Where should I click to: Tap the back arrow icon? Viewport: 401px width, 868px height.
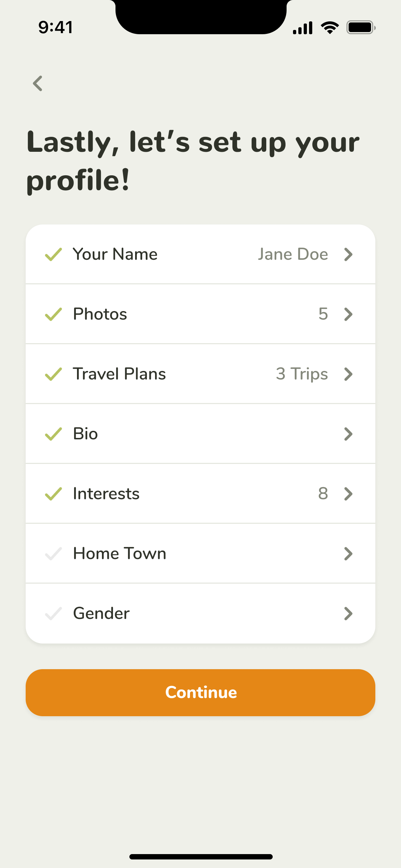point(38,83)
